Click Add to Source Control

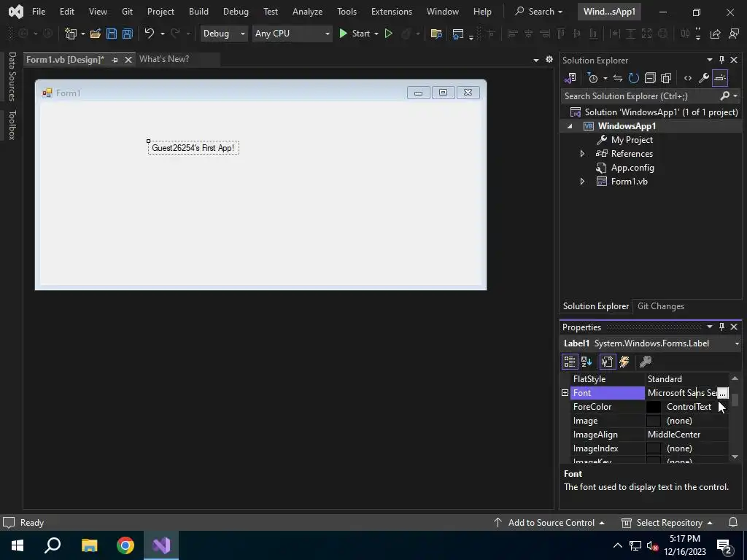pyautogui.click(x=549, y=523)
